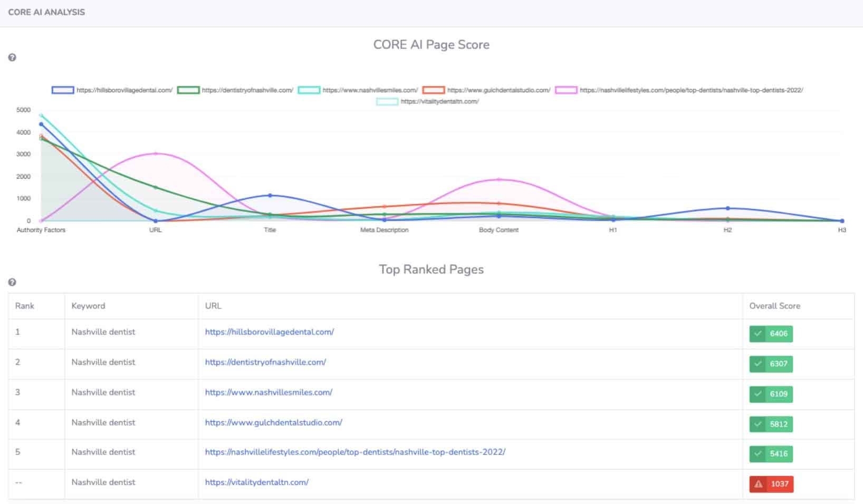Click the help icon beside Top Ranked Pages
Viewport: 863px width, 504px height.
12,282
